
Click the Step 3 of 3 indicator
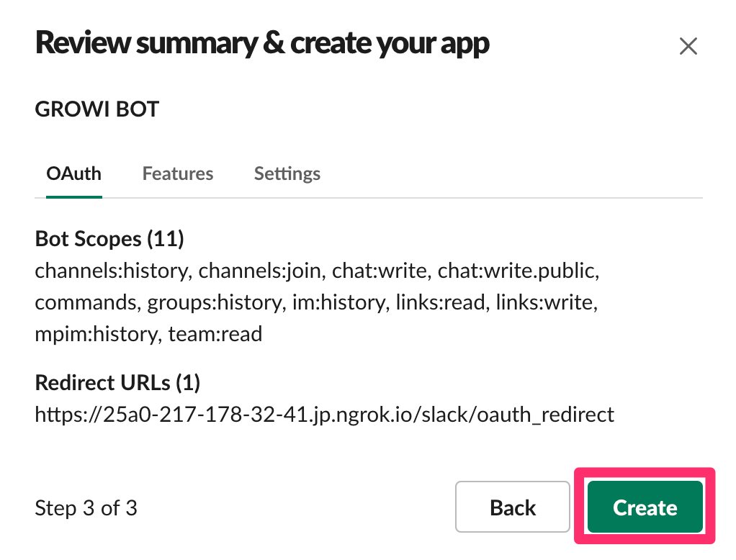(x=86, y=508)
